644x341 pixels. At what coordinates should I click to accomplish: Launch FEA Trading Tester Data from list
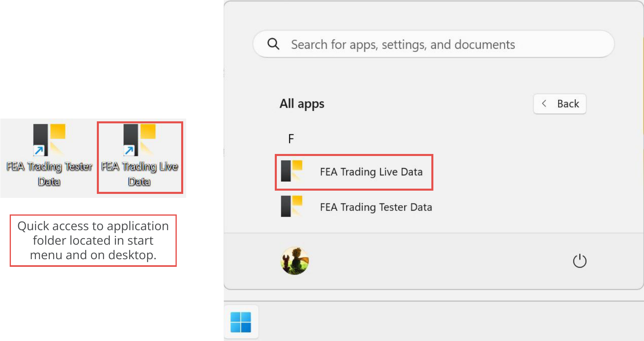click(x=357, y=207)
